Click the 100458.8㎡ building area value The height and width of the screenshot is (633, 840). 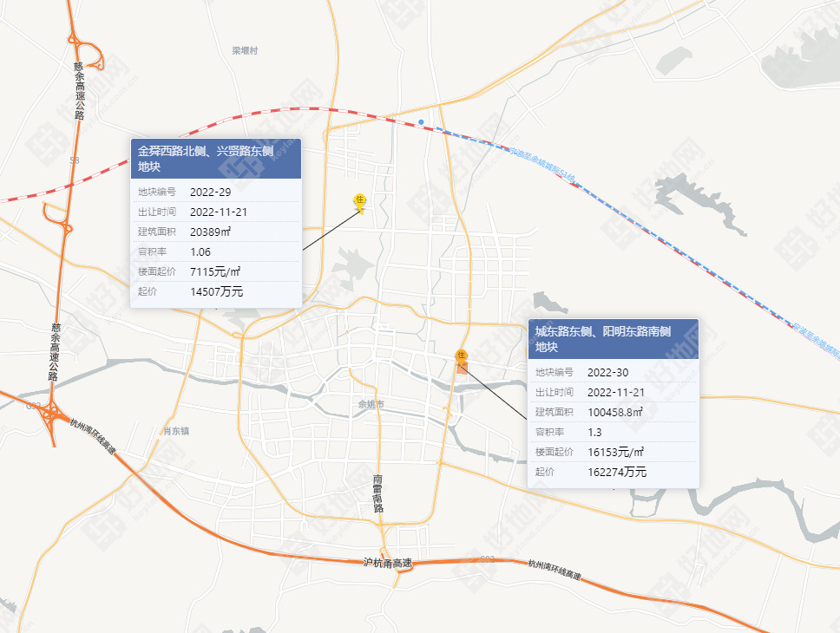(615, 412)
